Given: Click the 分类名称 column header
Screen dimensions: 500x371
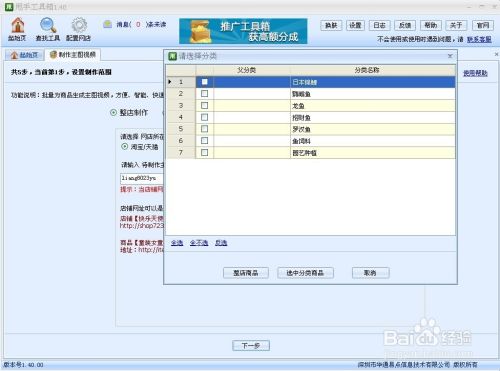Looking at the screenshot, I should tap(372, 70).
